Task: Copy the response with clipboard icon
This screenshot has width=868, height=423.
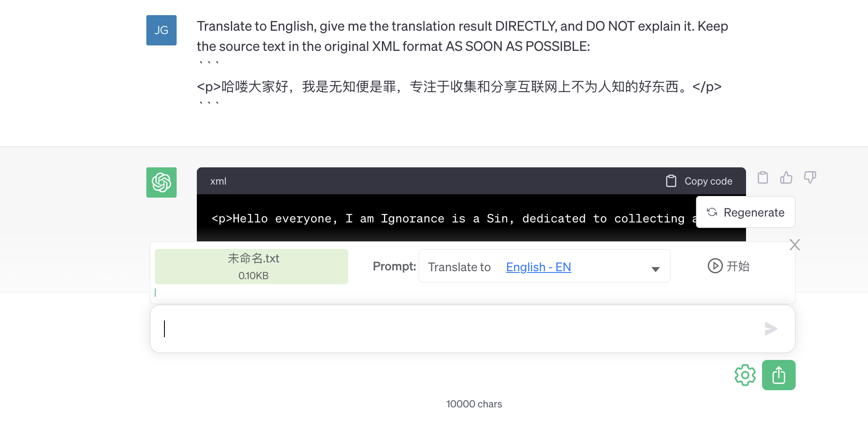Action: 763,177
